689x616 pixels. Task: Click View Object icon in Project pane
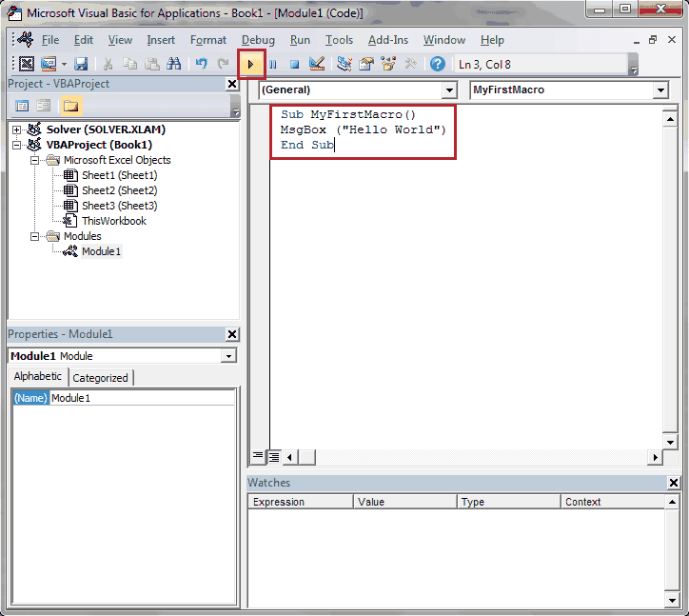(44, 106)
